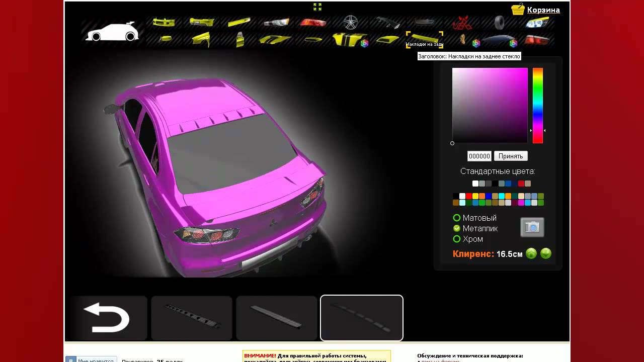The width and height of the screenshot is (644, 362).
Task: Increase clearance with the up arrow
Action: 531,253
